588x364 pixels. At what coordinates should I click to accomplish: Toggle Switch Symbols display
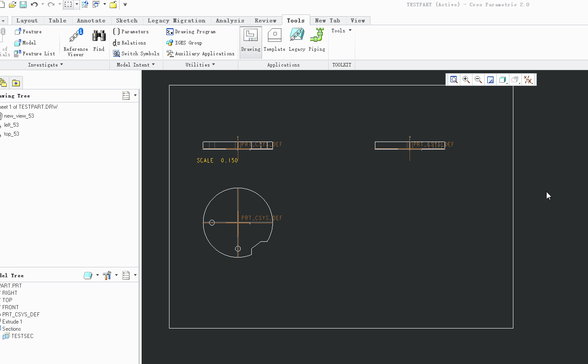136,53
